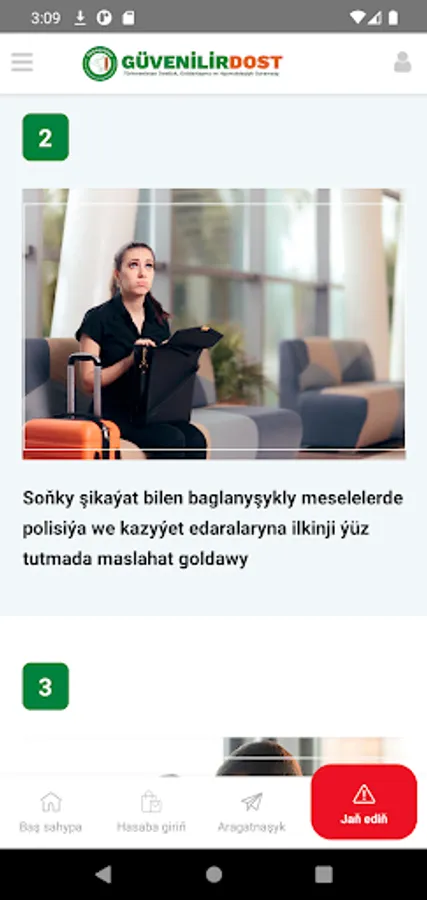Viewport: 427px width, 900px height.
Task: Tap the green number 3 badge
Action: [45, 686]
